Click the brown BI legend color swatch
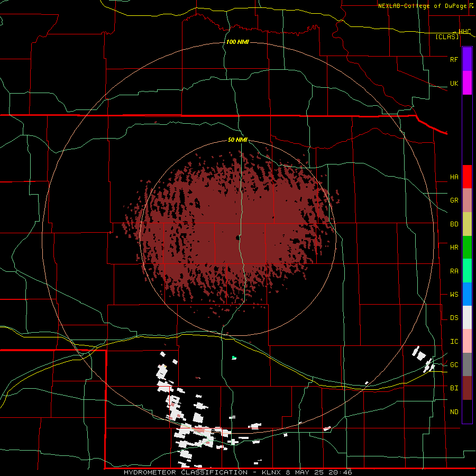Screen dimensions: 476x476 [x=467, y=388]
